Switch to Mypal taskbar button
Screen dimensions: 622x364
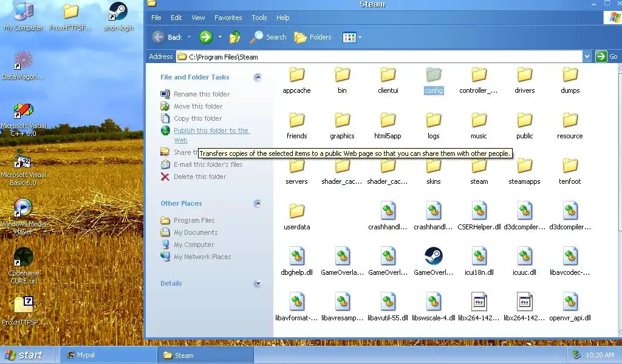click(108, 355)
